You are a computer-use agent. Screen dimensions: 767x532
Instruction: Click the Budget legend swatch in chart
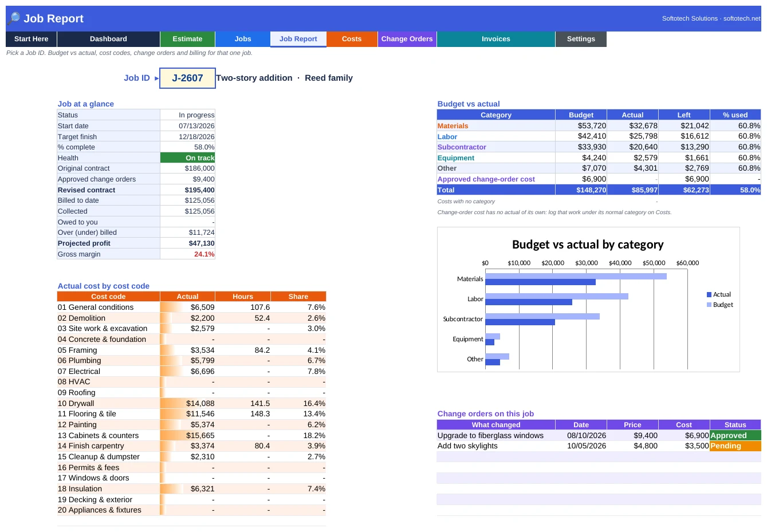click(709, 305)
